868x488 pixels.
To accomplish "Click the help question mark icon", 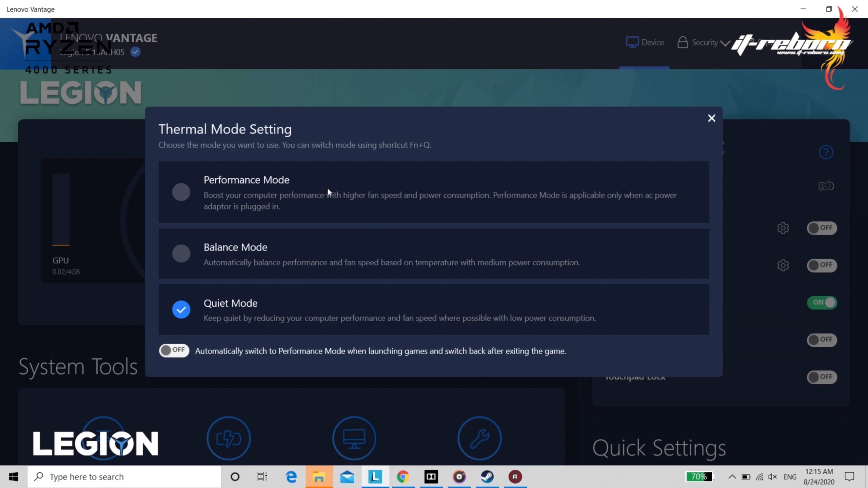I will coord(826,152).
